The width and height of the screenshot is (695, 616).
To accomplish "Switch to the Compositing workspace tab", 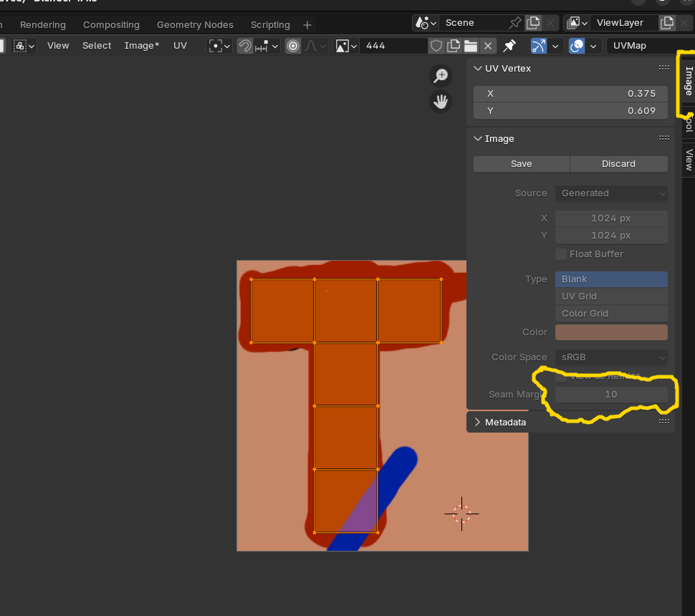I will click(111, 25).
